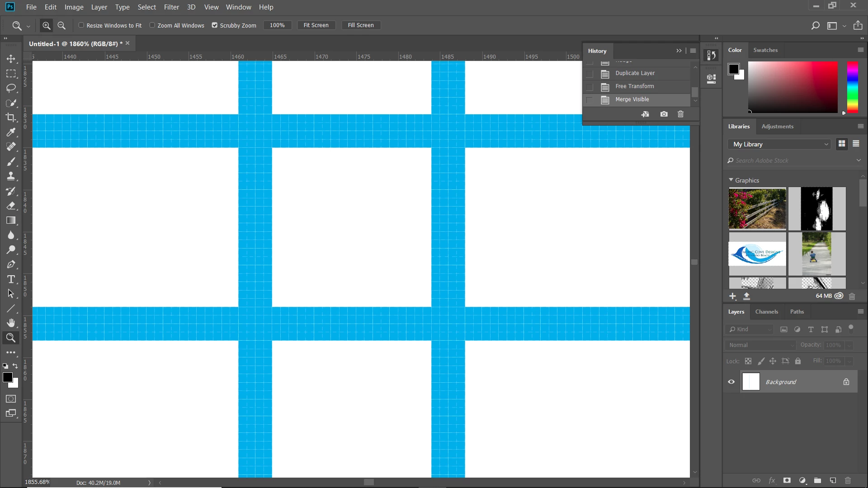Switch to the Channels tab

[766, 312]
